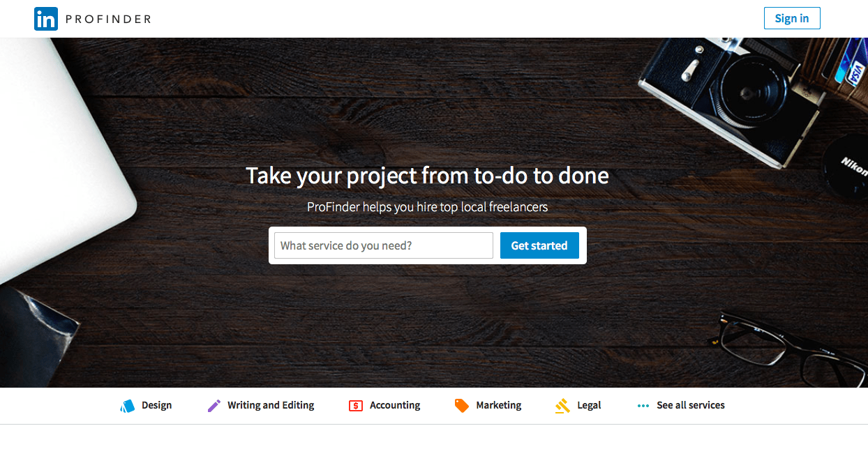The height and width of the screenshot is (456, 868).
Task: Expand the See all services link
Action: pyautogui.click(x=691, y=405)
